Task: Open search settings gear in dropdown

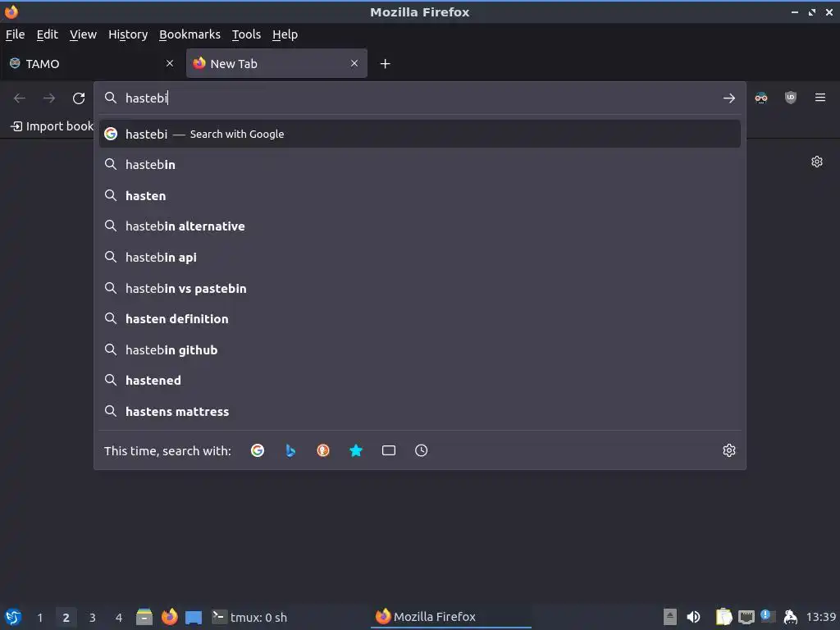Action: click(x=728, y=450)
